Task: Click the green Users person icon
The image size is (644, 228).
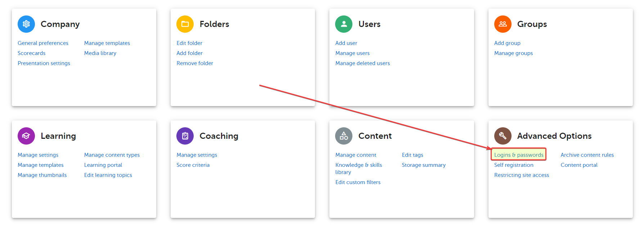Action: [x=344, y=24]
